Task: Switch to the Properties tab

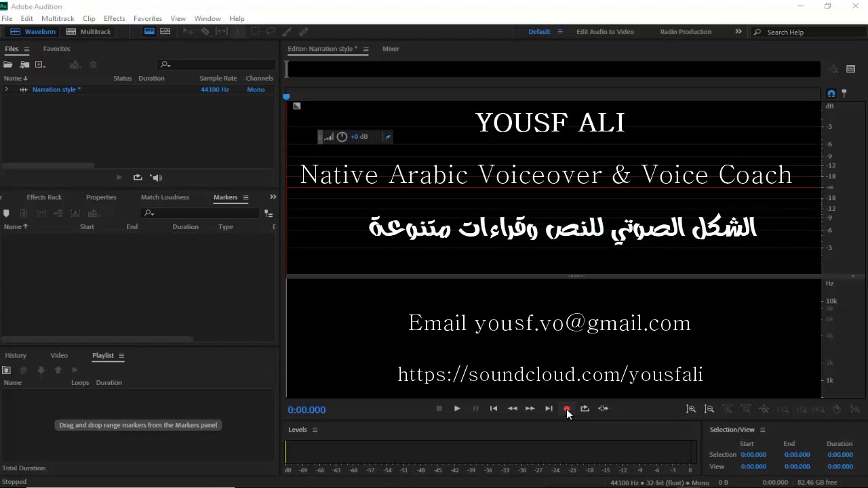Action: tap(101, 197)
